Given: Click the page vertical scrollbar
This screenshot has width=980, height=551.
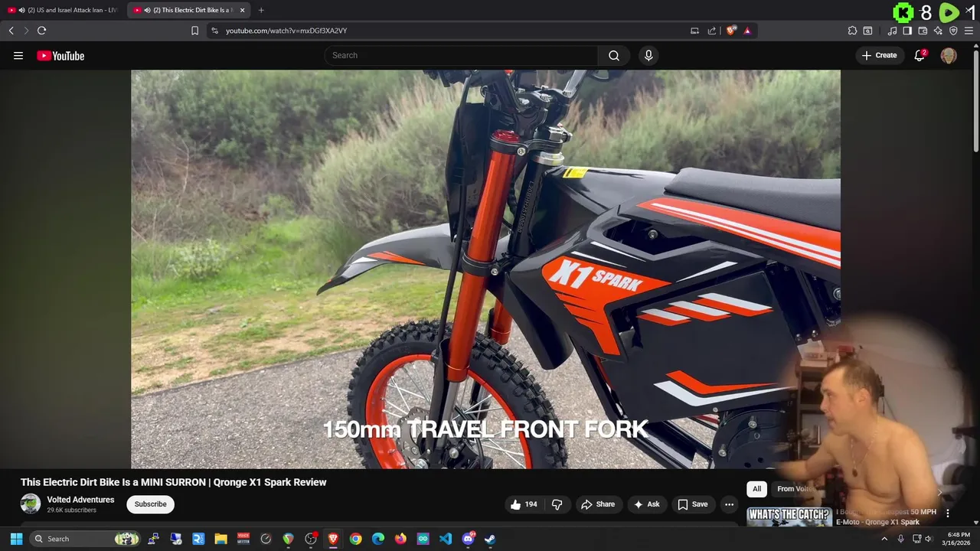Looking at the screenshot, I should [x=975, y=99].
